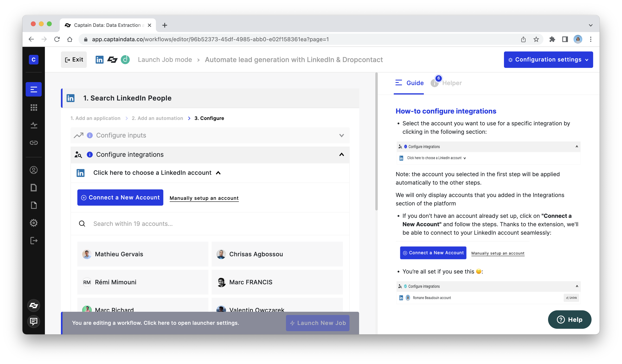Click Launch New Job button

click(318, 323)
